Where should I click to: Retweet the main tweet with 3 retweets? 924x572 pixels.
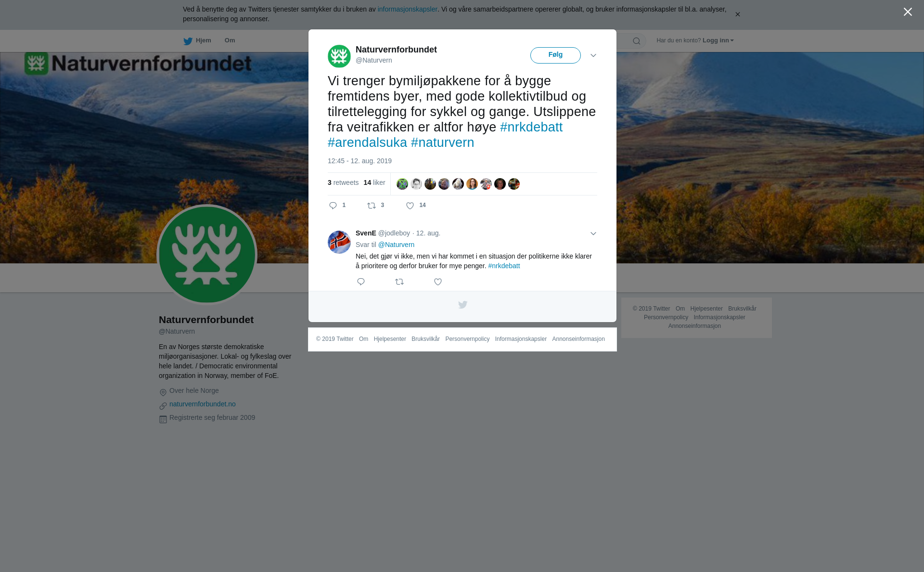[x=372, y=206]
